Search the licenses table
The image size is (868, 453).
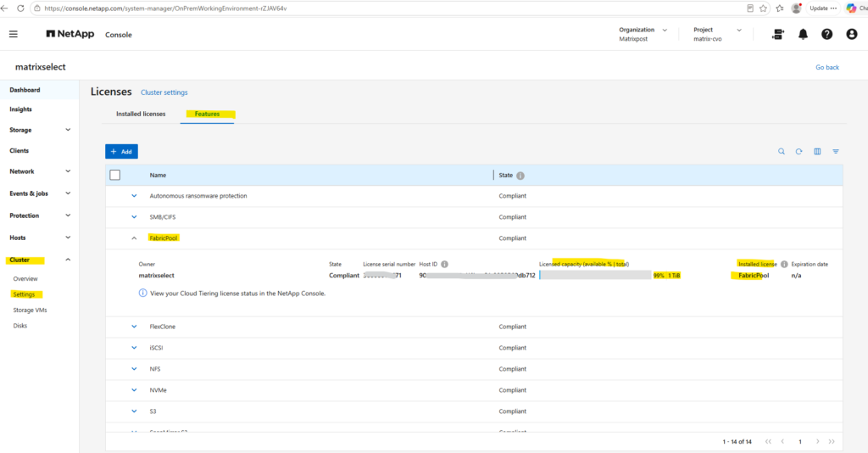tap(781, 151)
